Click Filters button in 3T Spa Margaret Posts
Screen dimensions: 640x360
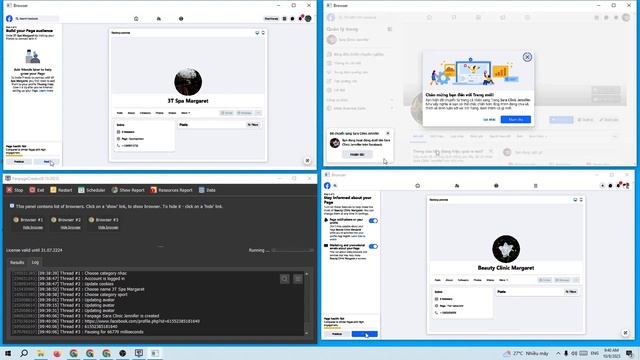(253, 125)
